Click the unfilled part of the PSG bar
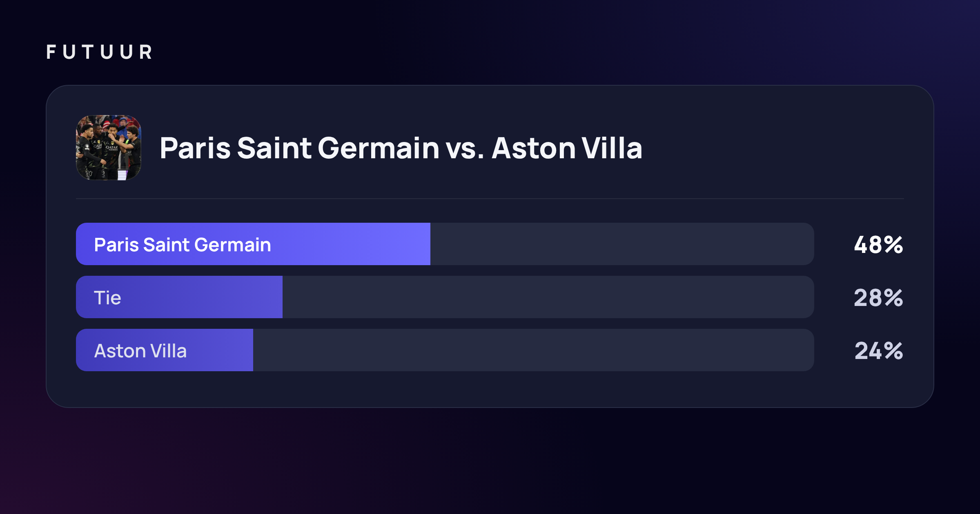The width and height of the screenshot is (980, 514). pyautogui.click(x=622, y=244)
